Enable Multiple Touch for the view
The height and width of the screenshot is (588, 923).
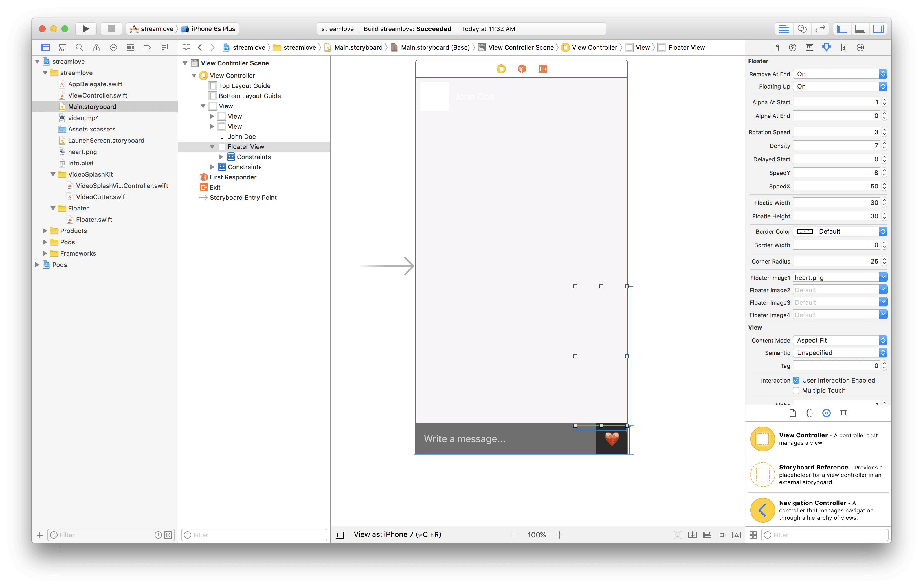(796, 390)
